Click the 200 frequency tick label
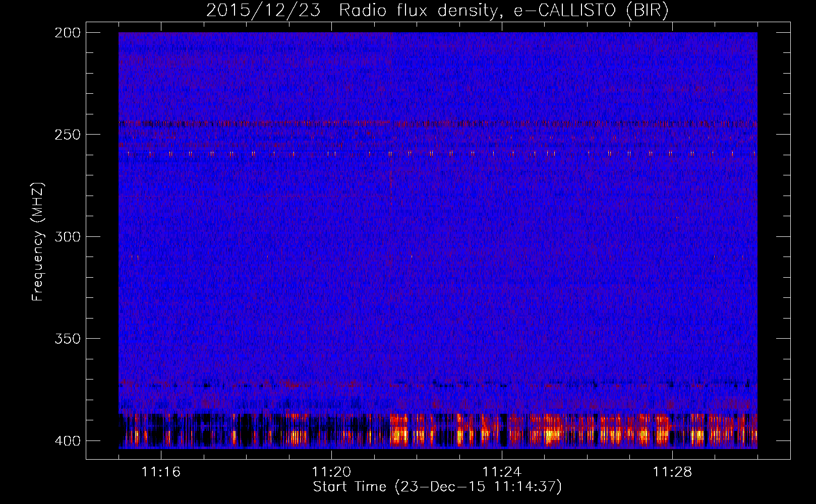The image size is (816, 504). [68, 33]
